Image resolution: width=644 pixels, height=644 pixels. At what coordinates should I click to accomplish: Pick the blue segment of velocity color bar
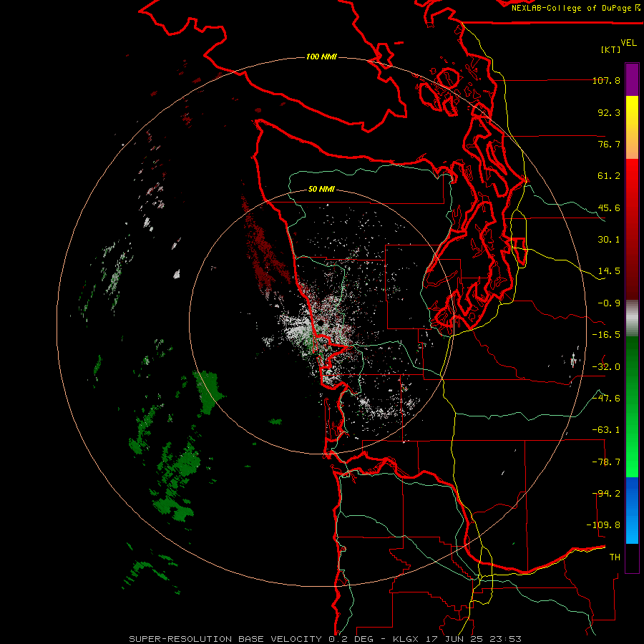point(632,510)
